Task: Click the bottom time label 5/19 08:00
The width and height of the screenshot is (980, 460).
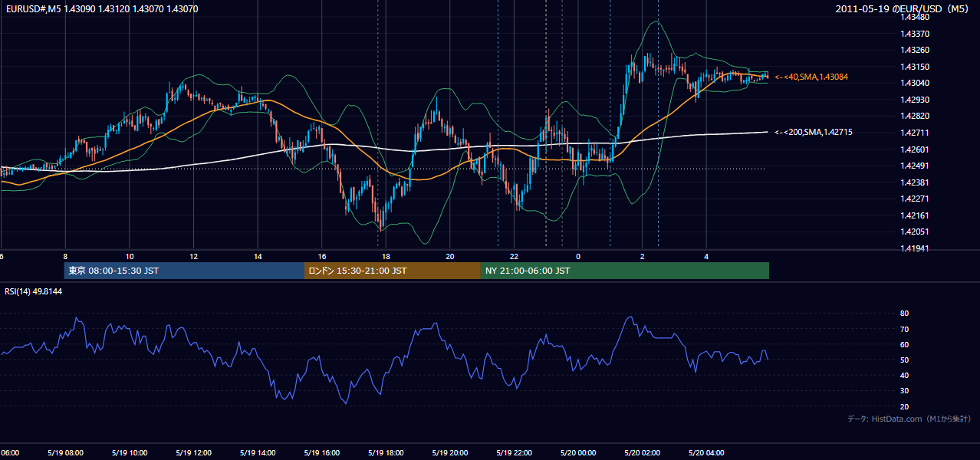Action: [65, 452]
